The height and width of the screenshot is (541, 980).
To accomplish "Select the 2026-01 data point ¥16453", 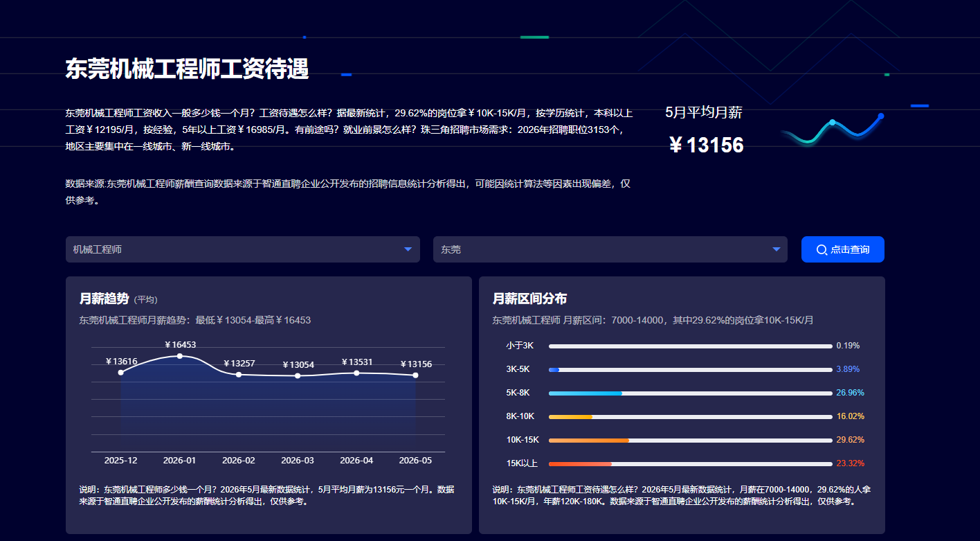I will tap(180, 356).
